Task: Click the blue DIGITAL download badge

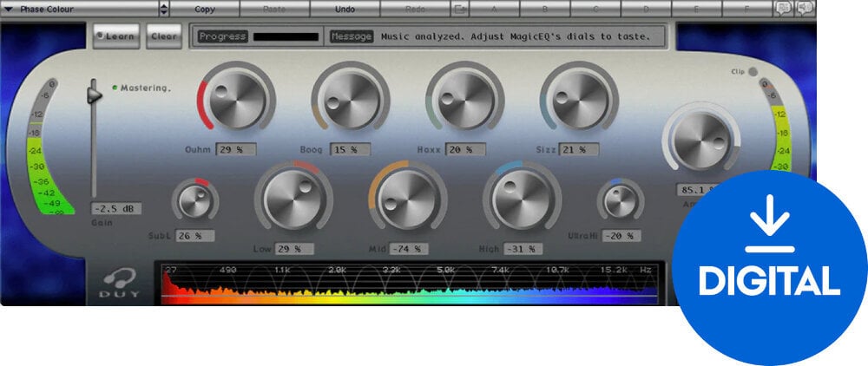Action: (770, 268)
